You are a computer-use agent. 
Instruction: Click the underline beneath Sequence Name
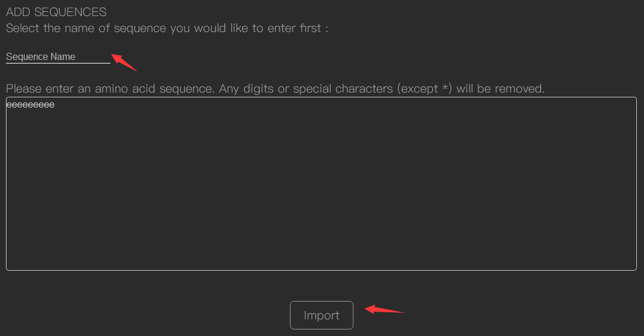point(58,64)
